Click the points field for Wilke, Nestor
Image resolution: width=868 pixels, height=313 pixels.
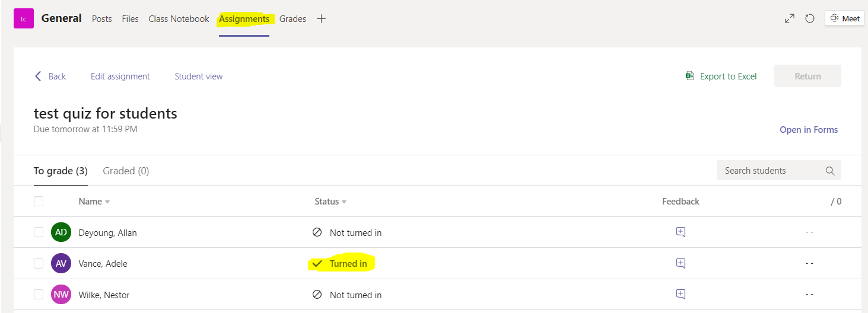click(809, 294)
